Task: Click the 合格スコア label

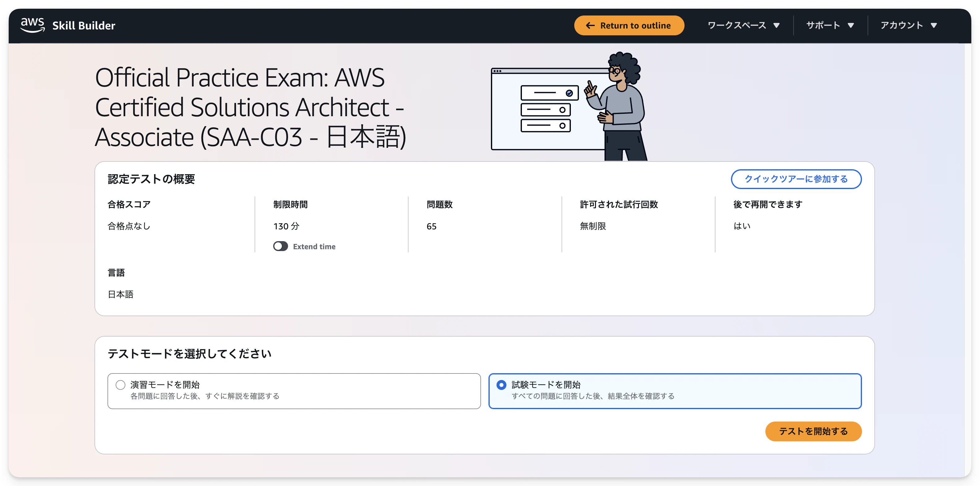Action: click(129, 204)
